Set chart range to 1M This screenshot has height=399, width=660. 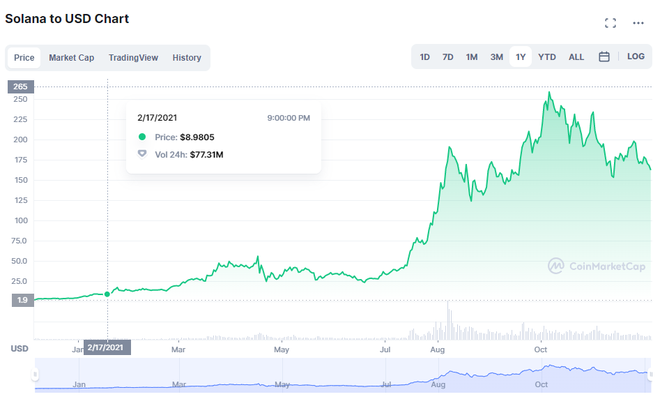coord(472,57)
